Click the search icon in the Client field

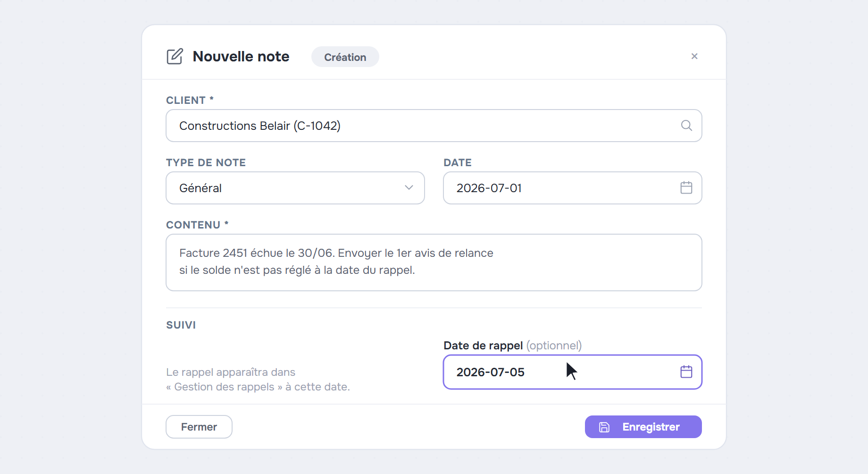pos(686,126)
